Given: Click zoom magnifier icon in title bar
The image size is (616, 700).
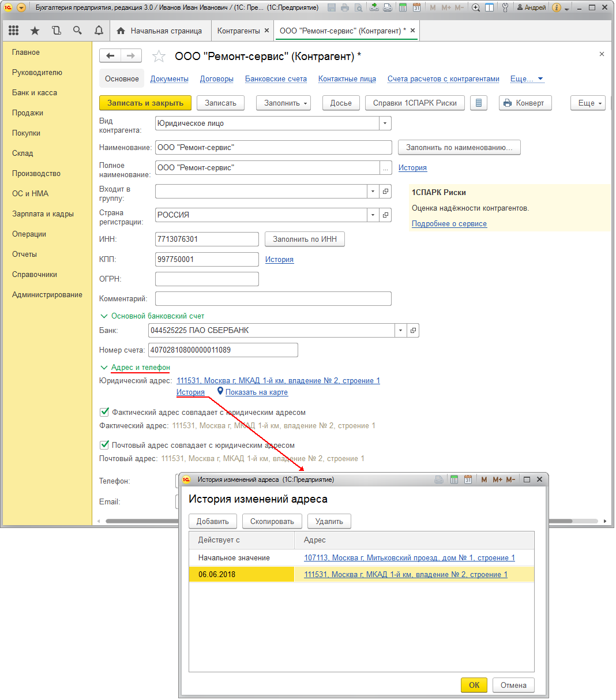Looking at the screenshot, I should coord(476,8).
